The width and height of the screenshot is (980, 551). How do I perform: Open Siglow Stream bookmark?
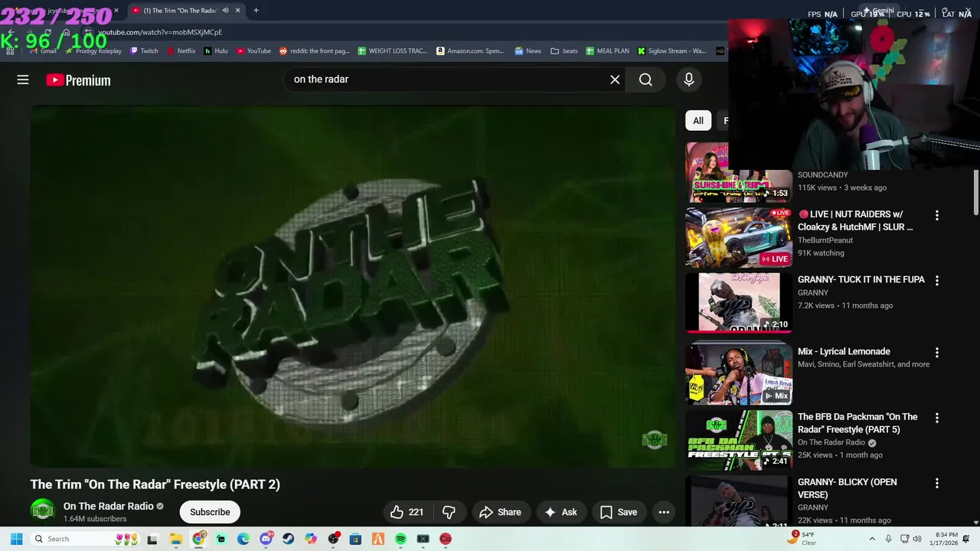pos(672,51)
